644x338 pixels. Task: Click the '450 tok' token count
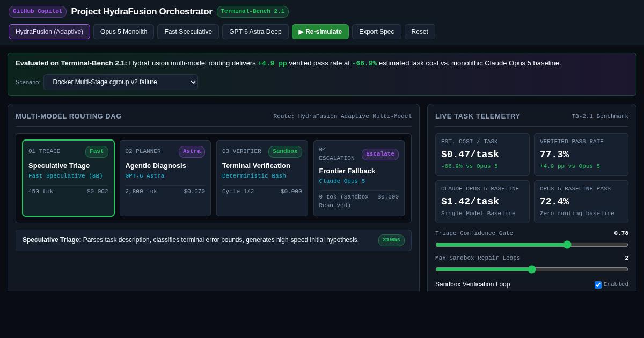click(41, 192)
